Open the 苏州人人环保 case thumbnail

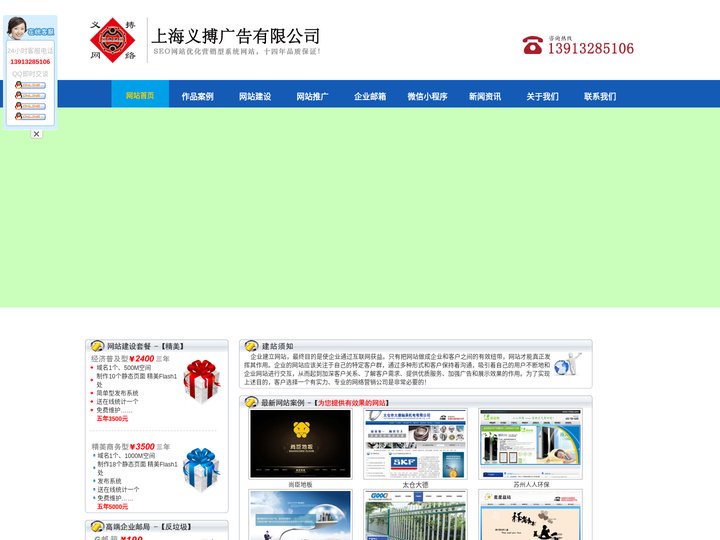pos(530,444)
